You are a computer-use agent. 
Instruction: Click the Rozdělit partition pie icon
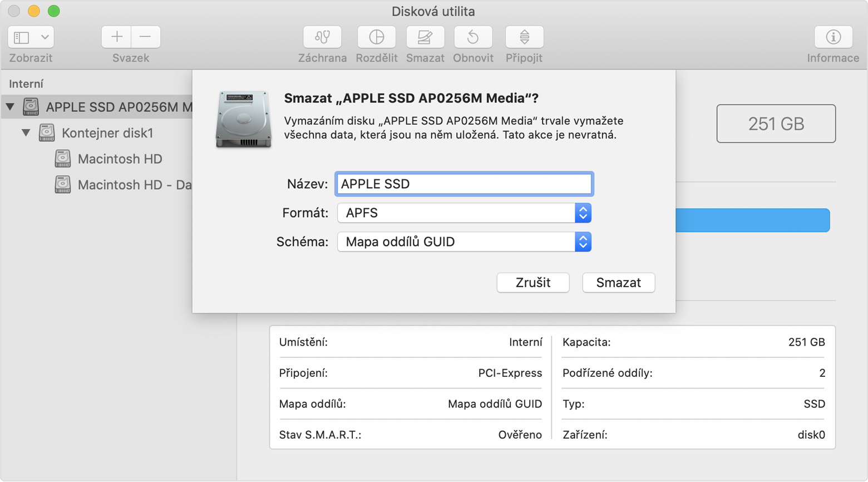(377, 37)
